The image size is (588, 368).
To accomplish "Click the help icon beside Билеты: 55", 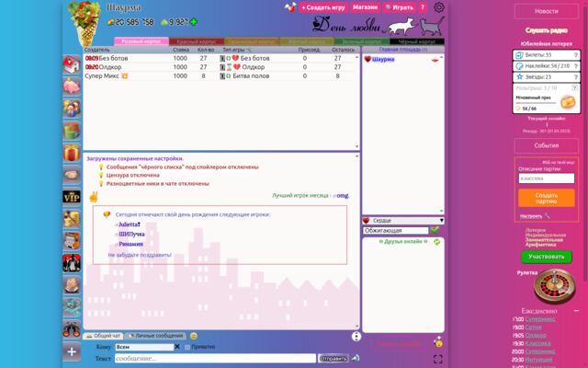I will click(576, 55).
